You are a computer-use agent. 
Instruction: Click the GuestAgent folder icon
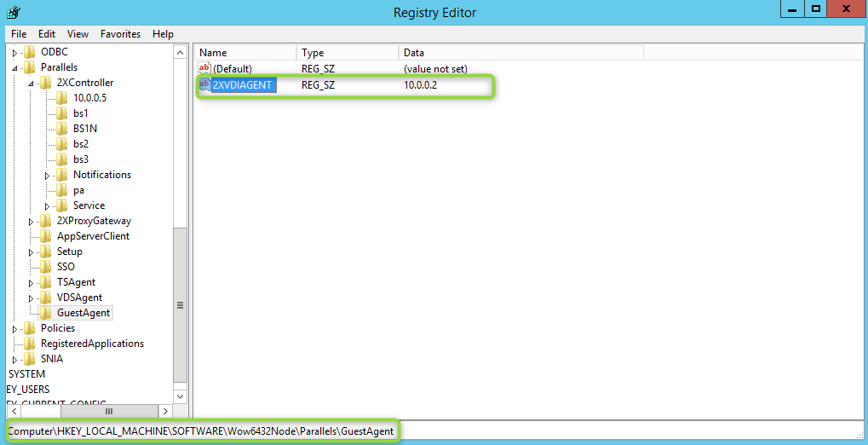coord(46,313)
